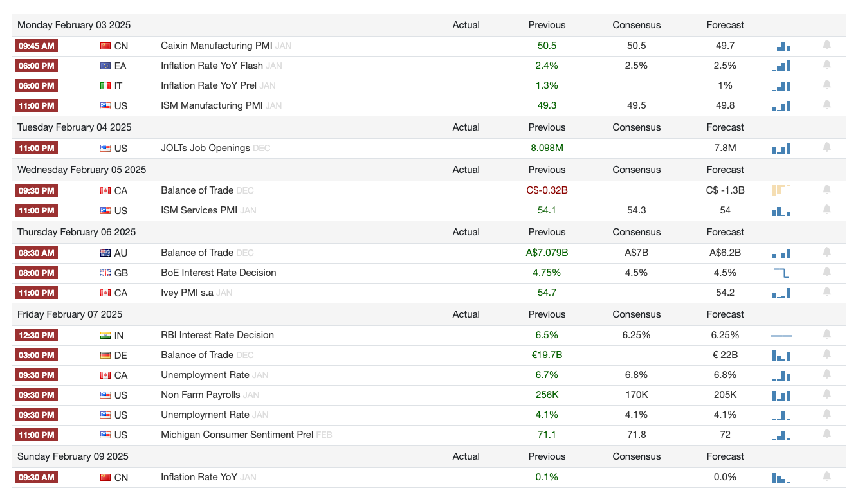Click the 09:45 AM time badge
The height and width of the screenshot is (504, 858).
[36, 46]
